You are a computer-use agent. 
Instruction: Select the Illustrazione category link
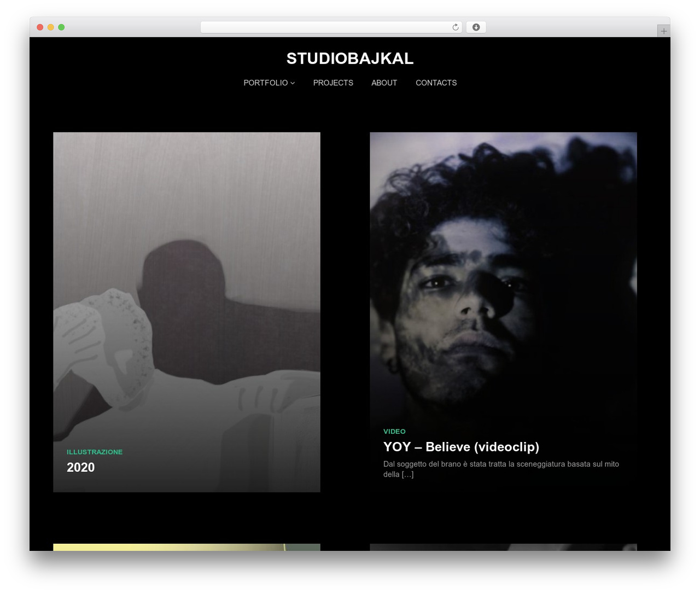(x=95, y=452)
